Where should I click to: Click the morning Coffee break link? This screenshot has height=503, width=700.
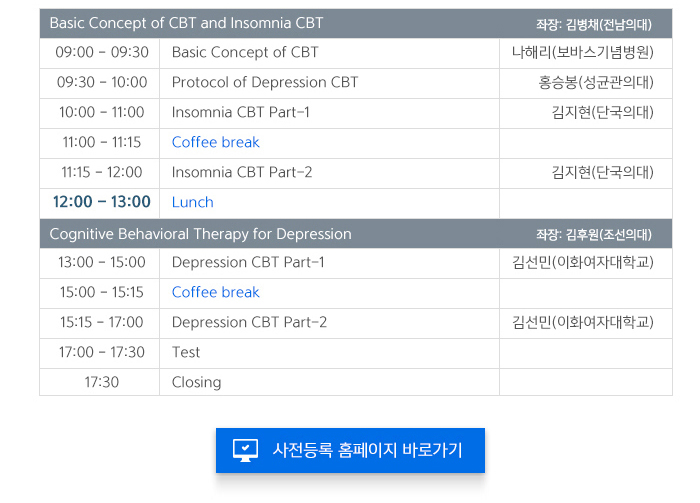pos(215,142)
